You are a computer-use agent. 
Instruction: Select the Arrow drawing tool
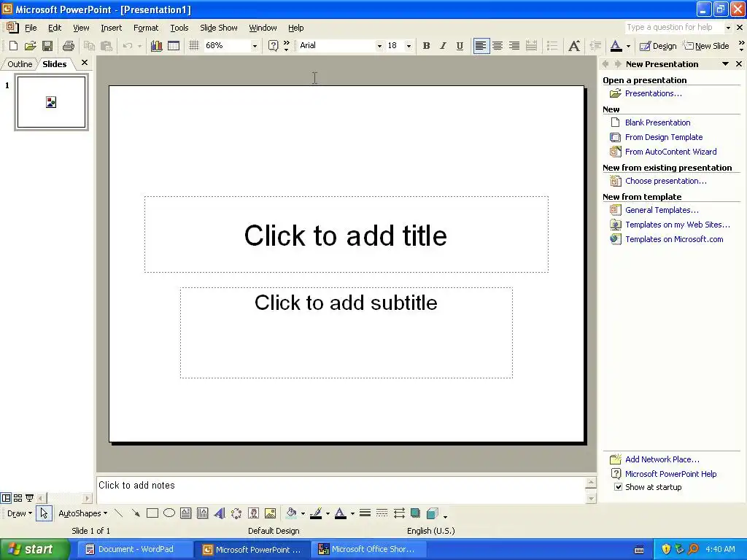click(x=136, y=513)
